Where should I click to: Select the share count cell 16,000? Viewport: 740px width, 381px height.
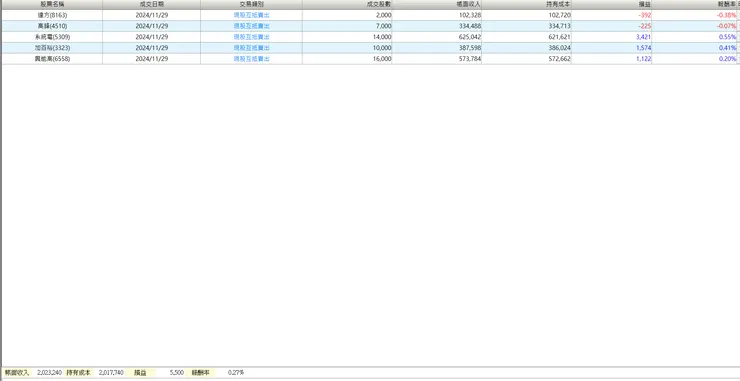(347, 59)
